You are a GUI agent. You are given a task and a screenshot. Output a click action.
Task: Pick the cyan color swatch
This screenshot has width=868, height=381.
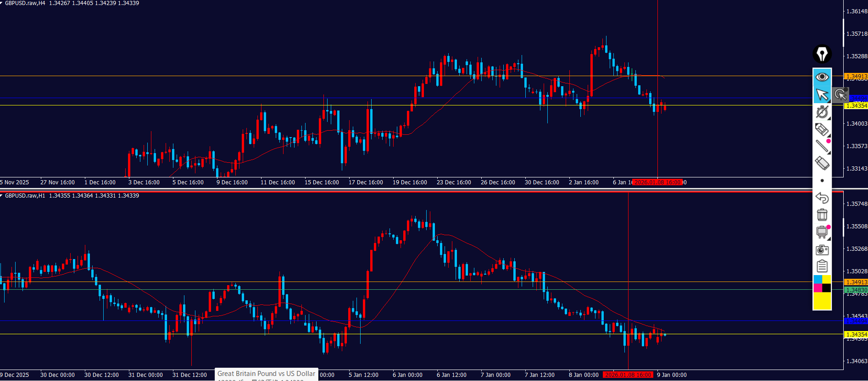818,280
